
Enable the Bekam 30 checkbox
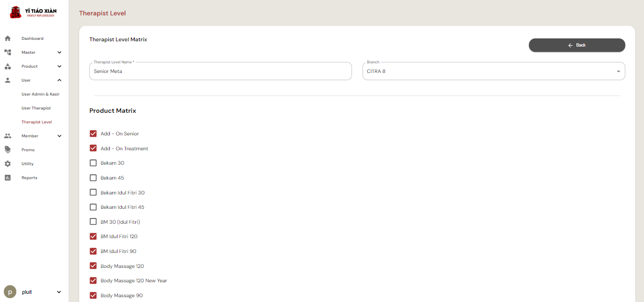[94, 163]
